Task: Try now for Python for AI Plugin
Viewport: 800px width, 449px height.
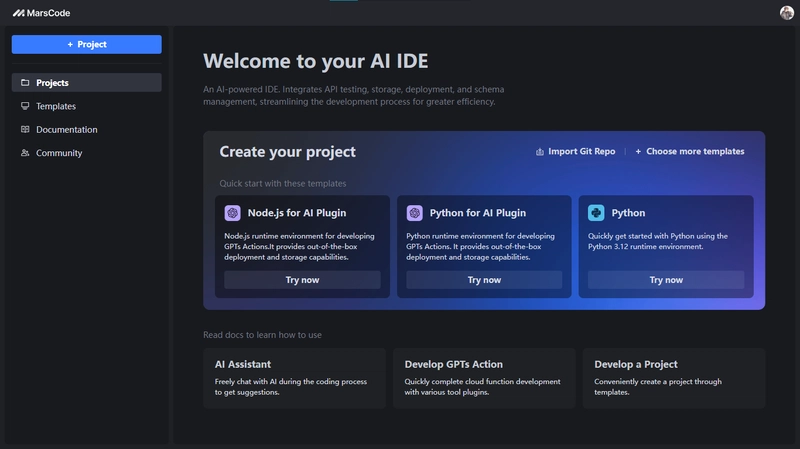Action: (484, 280)
